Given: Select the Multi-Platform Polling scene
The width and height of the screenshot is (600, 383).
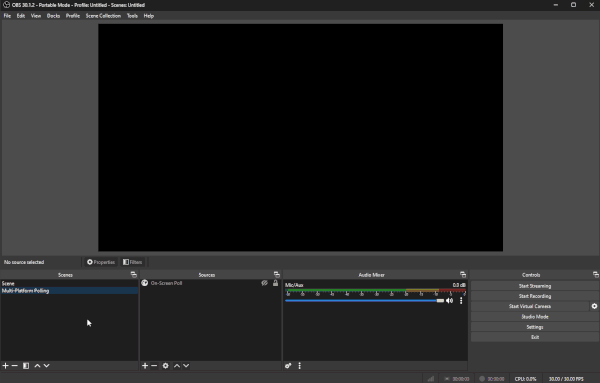Looking at the screenshot, I should 69,291.
